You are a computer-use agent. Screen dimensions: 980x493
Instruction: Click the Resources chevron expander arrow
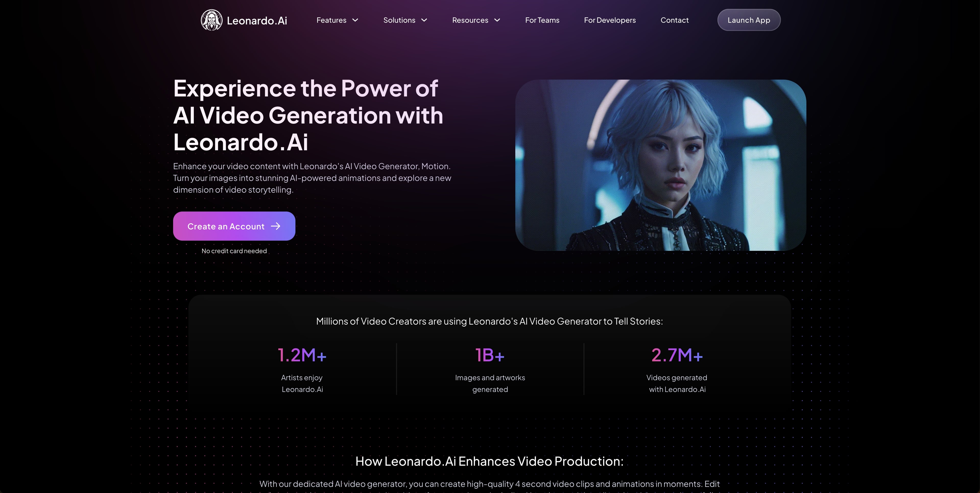pyautogui.click(x=498, y=19)
